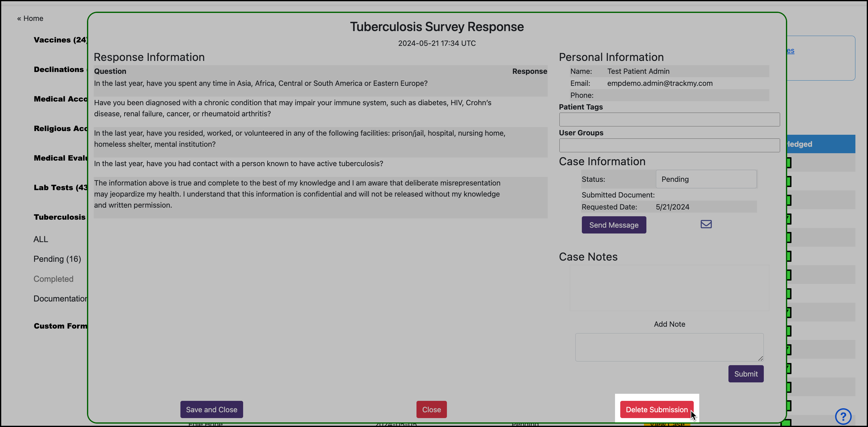Click the Delete Submission button
Viewport: 868px width, 427px height.
[x=657, y=409]
